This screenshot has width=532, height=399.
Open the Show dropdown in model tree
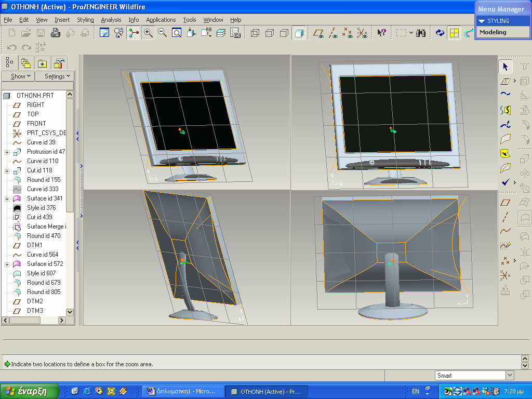pyautogui.click(x=18, y=76)
